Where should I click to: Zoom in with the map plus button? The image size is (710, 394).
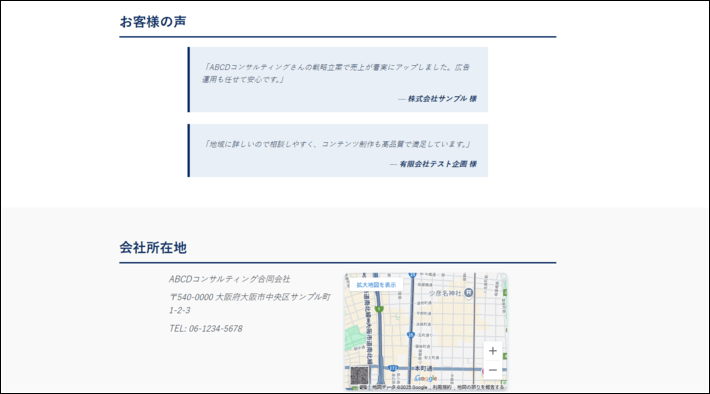[x=493, y=351]
